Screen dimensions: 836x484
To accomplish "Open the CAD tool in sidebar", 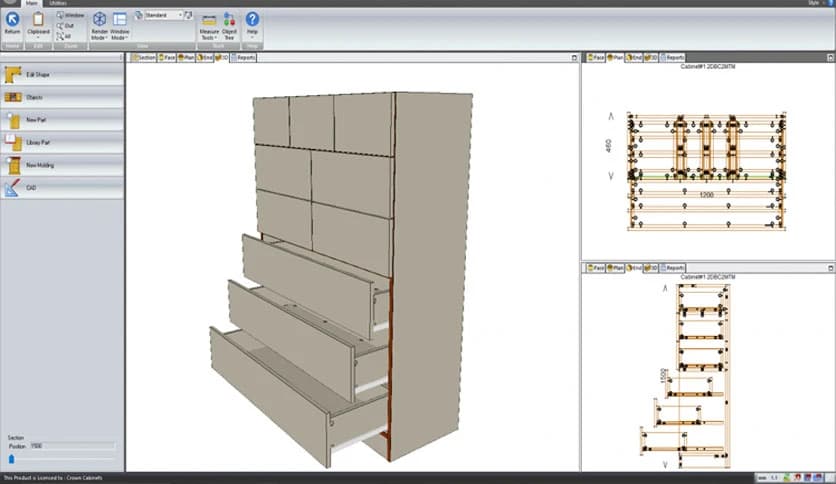I will click(14, 186).
